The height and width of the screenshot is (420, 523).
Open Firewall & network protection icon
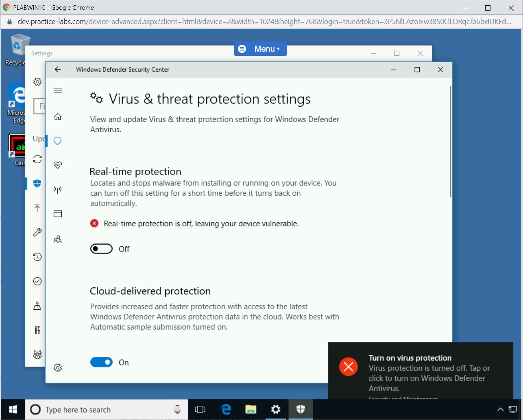coord(58,190)
